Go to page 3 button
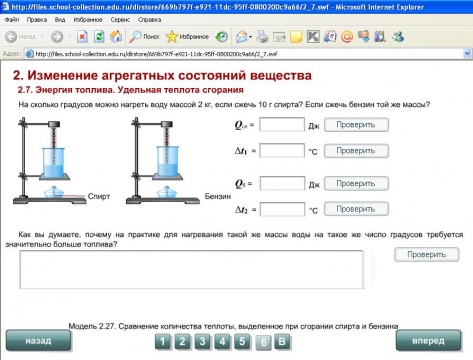Screen dimensions: 473x360 tap(202, 342)
